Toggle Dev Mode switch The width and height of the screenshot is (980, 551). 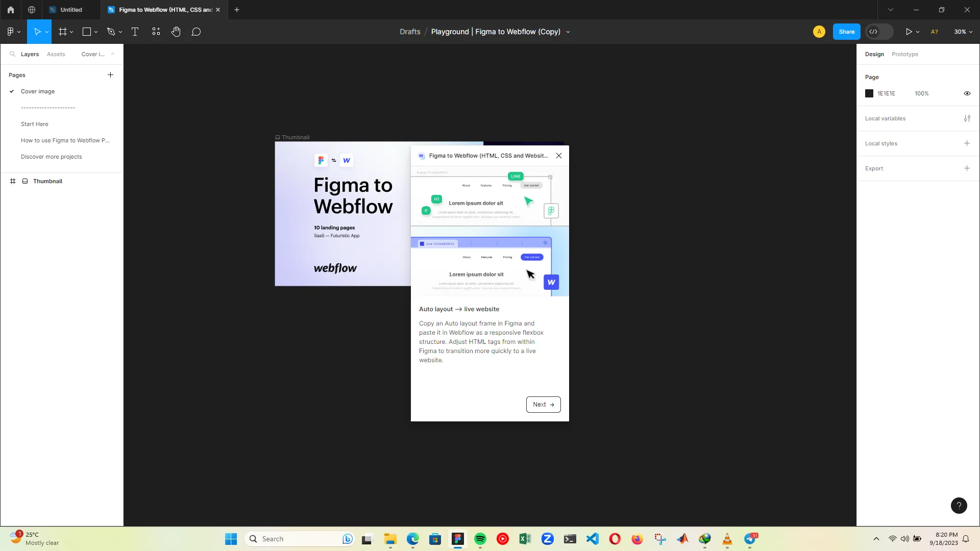point(879,32)
